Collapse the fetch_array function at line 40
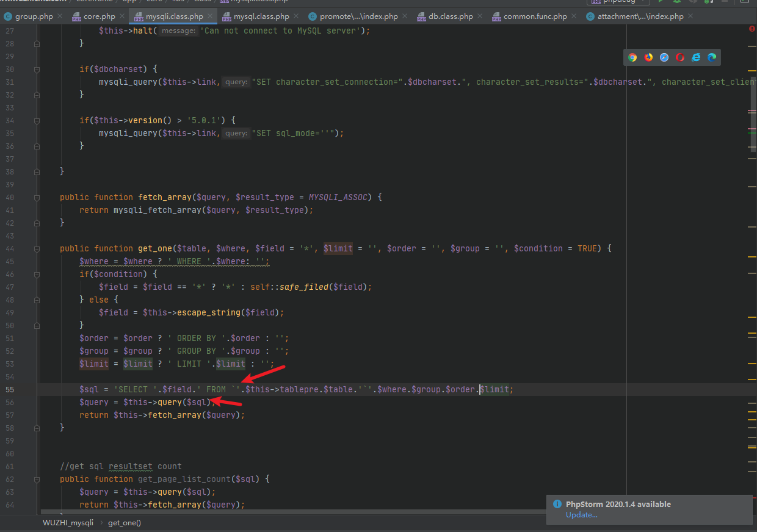 [37, 198]
